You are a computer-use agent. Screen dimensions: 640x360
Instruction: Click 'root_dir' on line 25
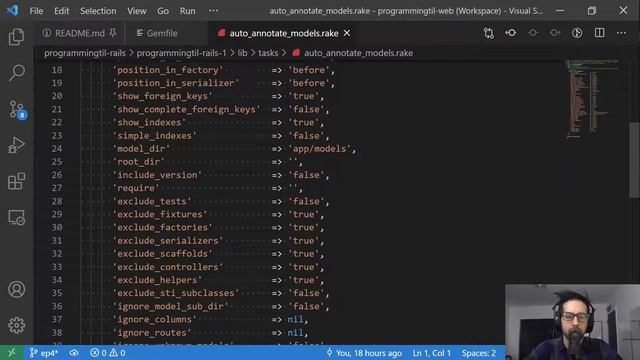coord(139,162)
